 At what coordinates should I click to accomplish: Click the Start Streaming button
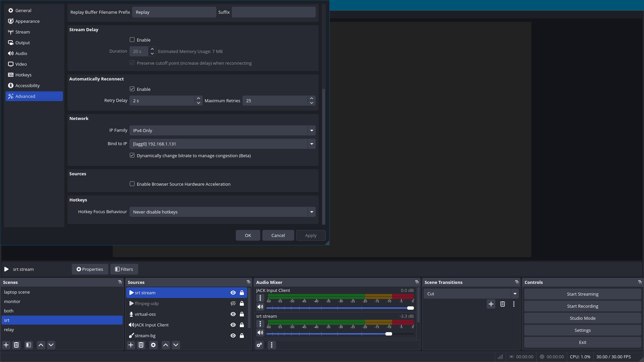point(582,294)
